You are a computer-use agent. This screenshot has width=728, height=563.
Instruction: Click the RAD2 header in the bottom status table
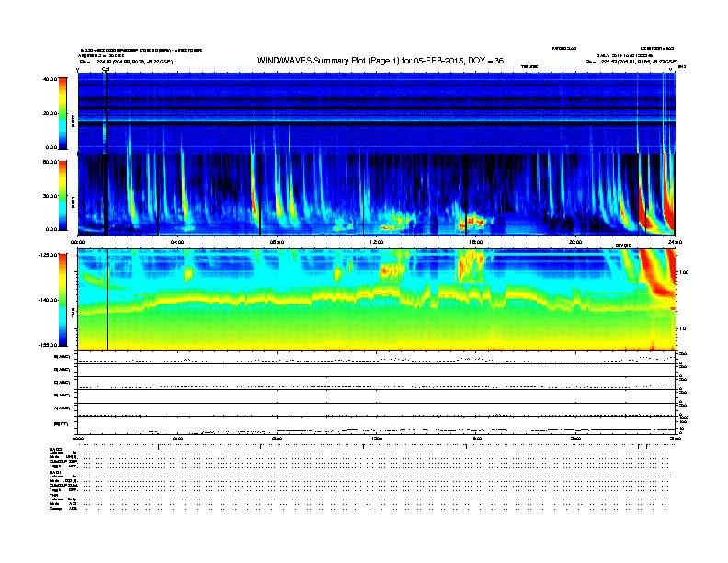point(55,450)
